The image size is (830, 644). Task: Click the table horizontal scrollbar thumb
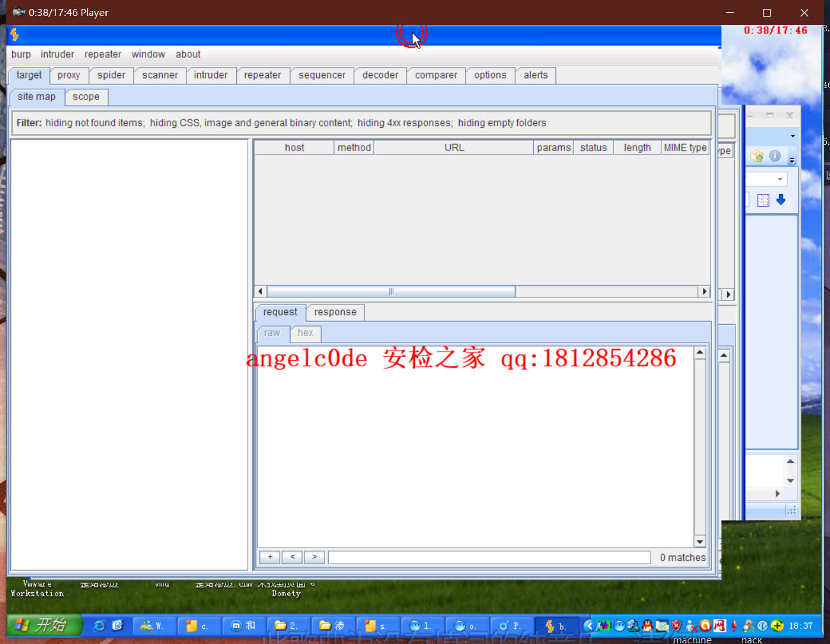(391, 292)
